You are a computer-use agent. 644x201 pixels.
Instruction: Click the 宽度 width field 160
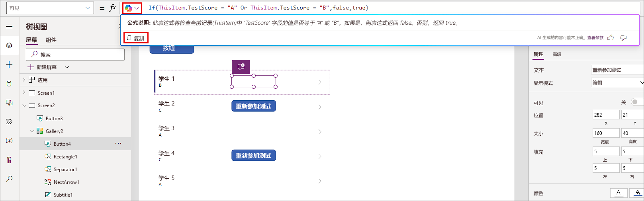pos(606,133)
